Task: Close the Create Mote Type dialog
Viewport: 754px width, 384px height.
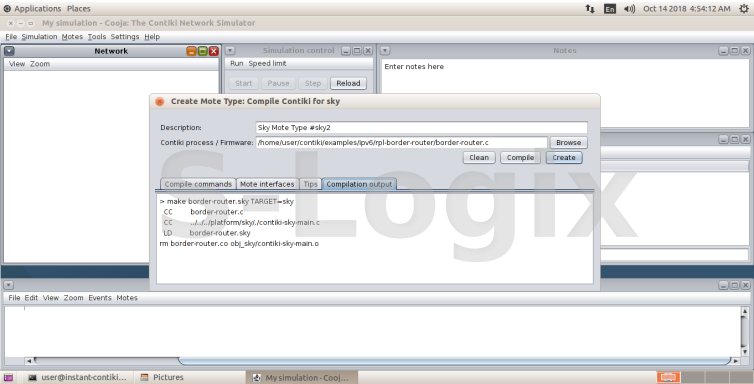Action: [x=160, y=101]
